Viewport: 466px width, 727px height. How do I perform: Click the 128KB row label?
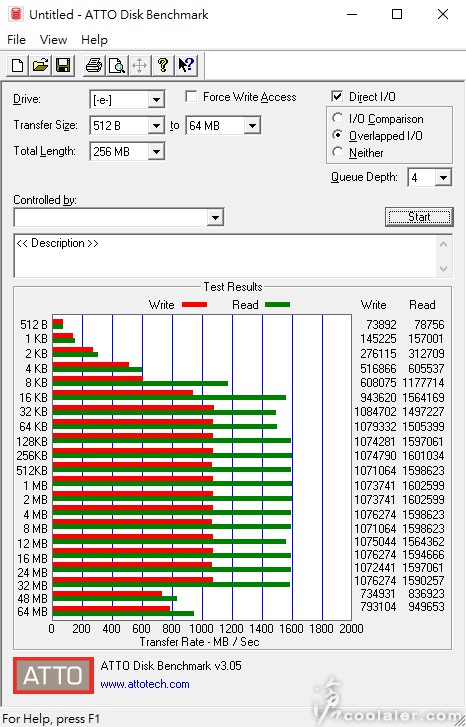click(x=32, y=441)
